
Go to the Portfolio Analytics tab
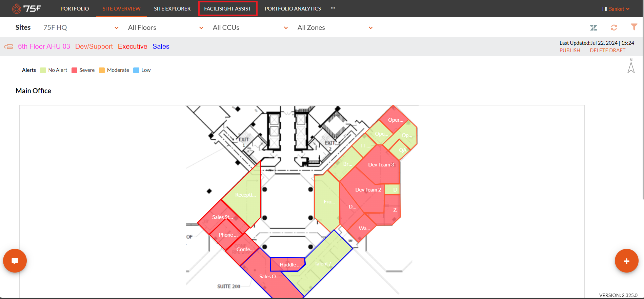point(293,8)
